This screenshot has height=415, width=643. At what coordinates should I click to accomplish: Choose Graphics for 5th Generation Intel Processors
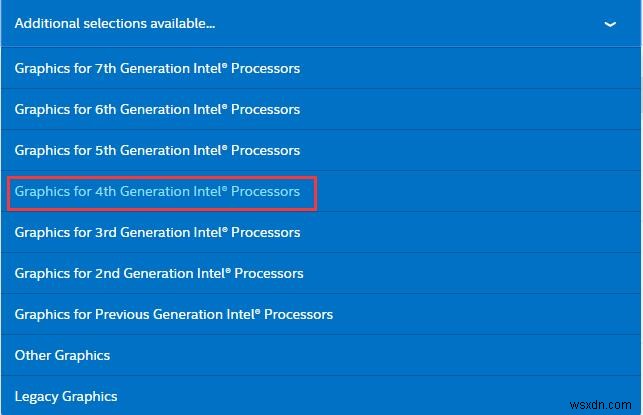[x=321, y=150]
